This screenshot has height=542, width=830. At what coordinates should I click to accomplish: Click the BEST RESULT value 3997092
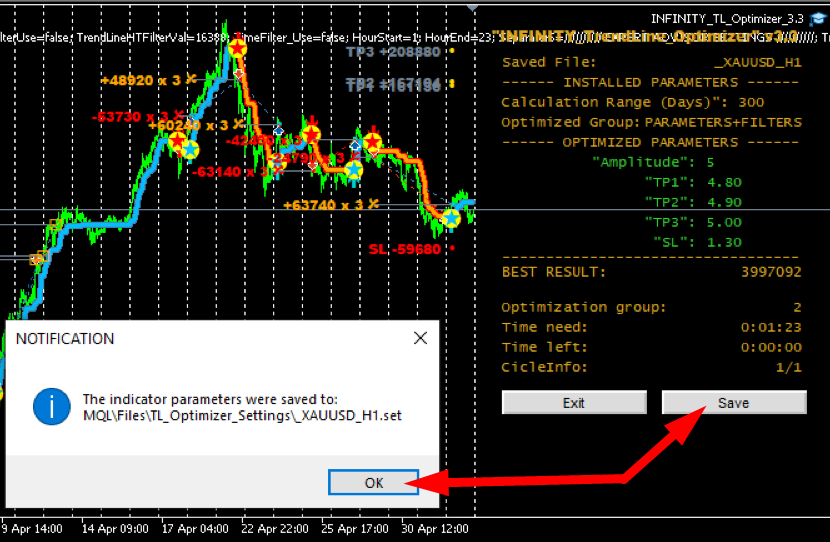[x=771, y=272]
